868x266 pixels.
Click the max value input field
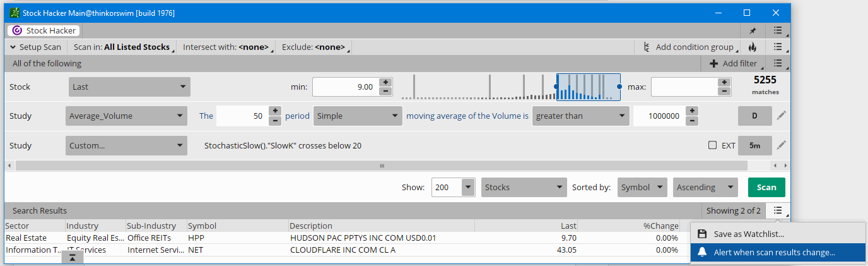click(684, 87)
